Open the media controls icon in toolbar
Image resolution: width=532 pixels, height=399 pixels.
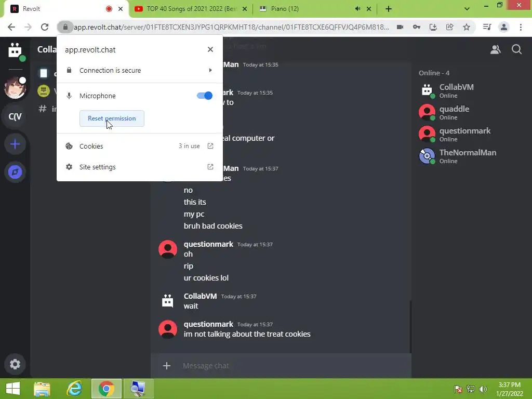(487, 27)
